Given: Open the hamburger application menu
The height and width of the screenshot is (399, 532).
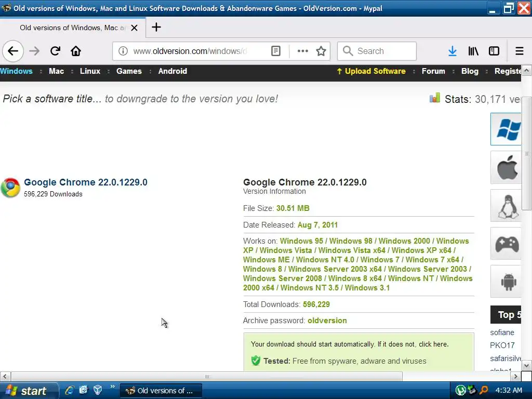Looking at the screenshot, I should click(520, 51).
